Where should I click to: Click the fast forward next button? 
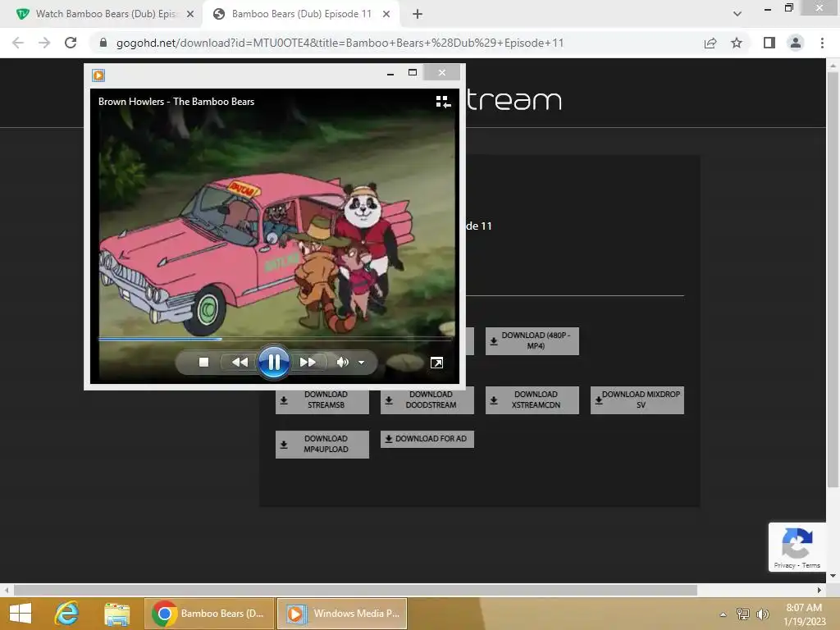pyautogui.click(x=308, y=363)
